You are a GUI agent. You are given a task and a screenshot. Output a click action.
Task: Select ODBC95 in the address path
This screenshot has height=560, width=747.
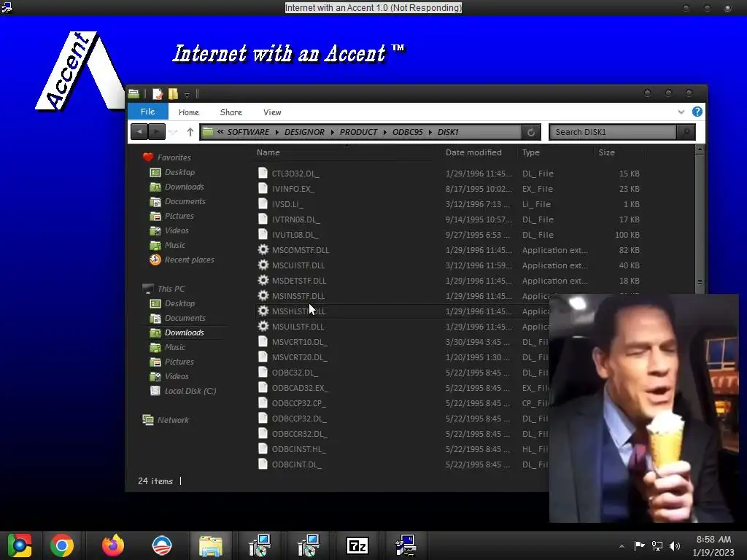(x=407, y=132)
